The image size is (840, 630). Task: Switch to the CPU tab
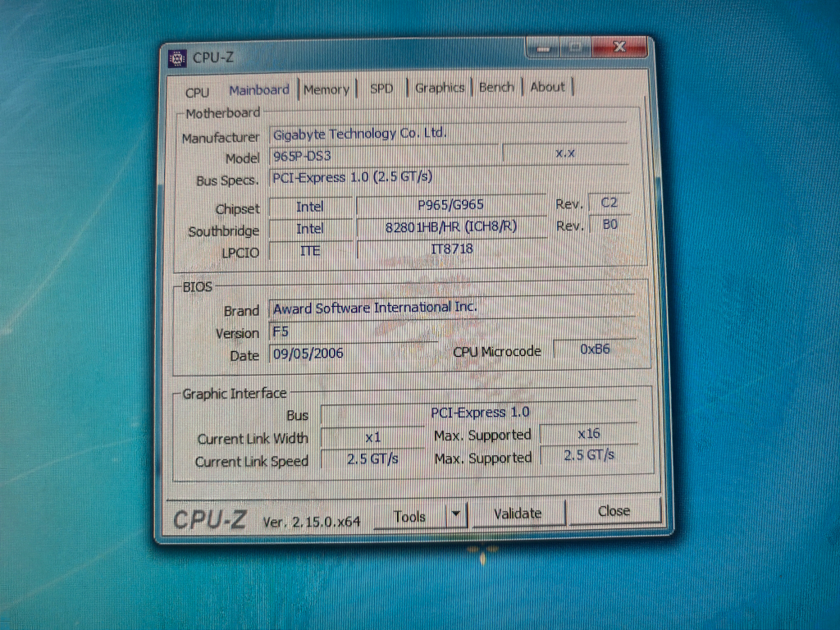tap(197, 93)
